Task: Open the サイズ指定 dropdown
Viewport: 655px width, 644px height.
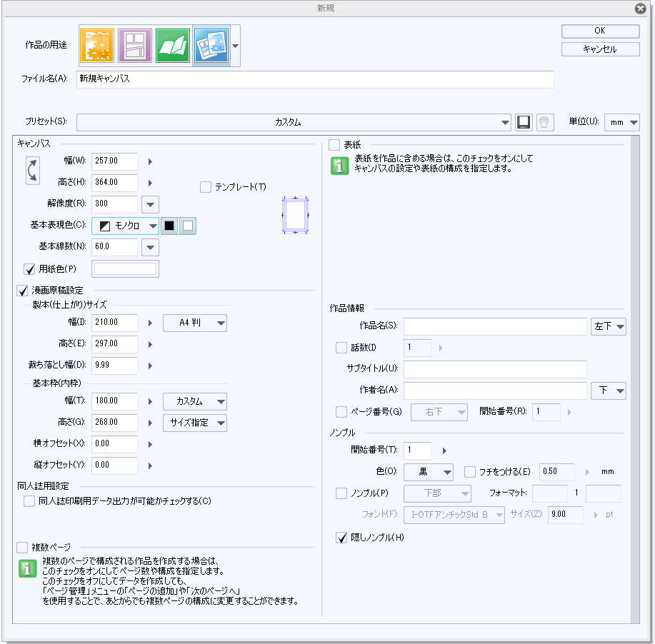Action: [195, 423]
